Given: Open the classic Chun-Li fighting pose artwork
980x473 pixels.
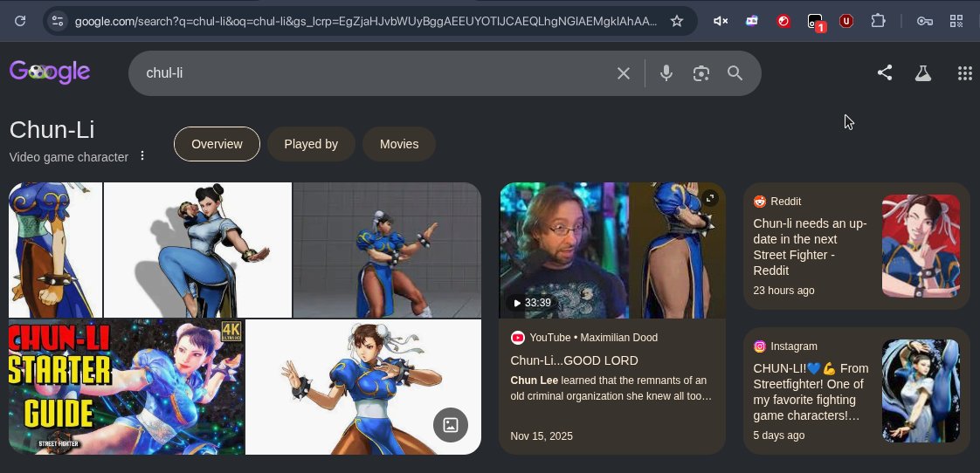Looking at the screenshot, I should coord(363,387).
